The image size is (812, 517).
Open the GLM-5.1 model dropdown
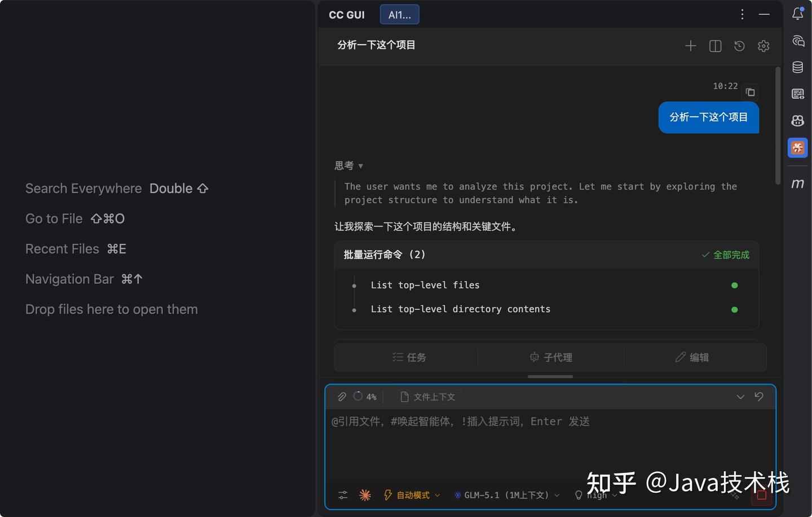507,495
